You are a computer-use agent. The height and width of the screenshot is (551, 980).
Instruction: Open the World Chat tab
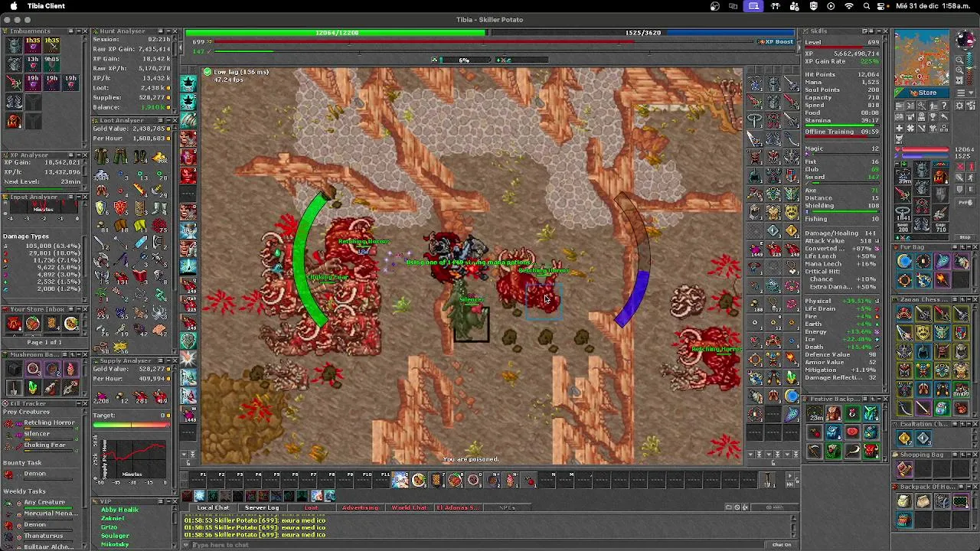(x=409, y=508)
